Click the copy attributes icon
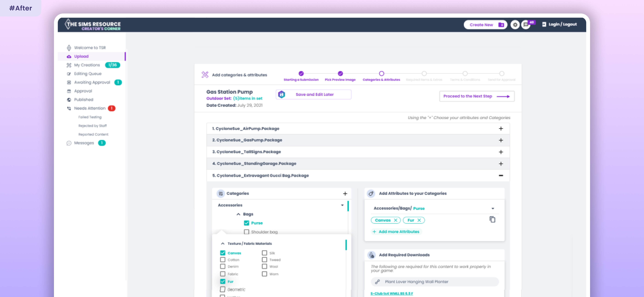The image size is (644, 297). 492,220
